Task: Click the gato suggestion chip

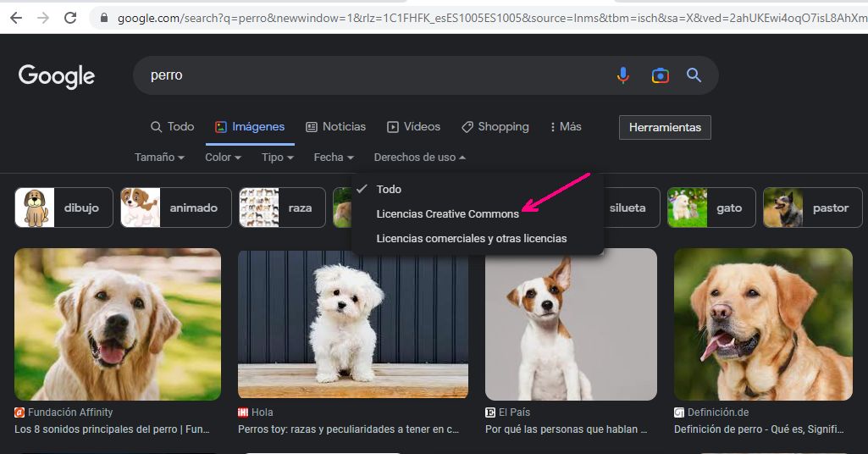Action: [711, 208]
